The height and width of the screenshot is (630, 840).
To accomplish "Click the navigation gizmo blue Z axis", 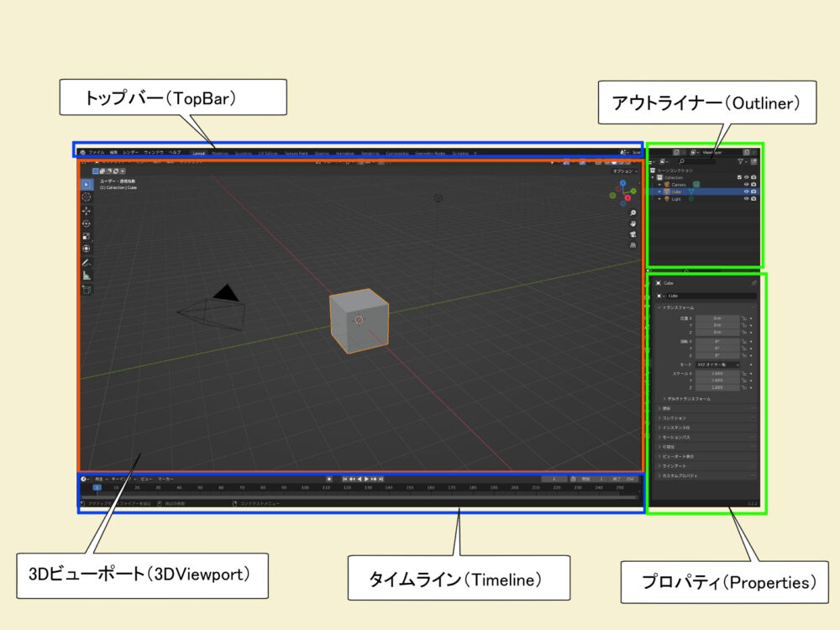I will click(622, 183).
